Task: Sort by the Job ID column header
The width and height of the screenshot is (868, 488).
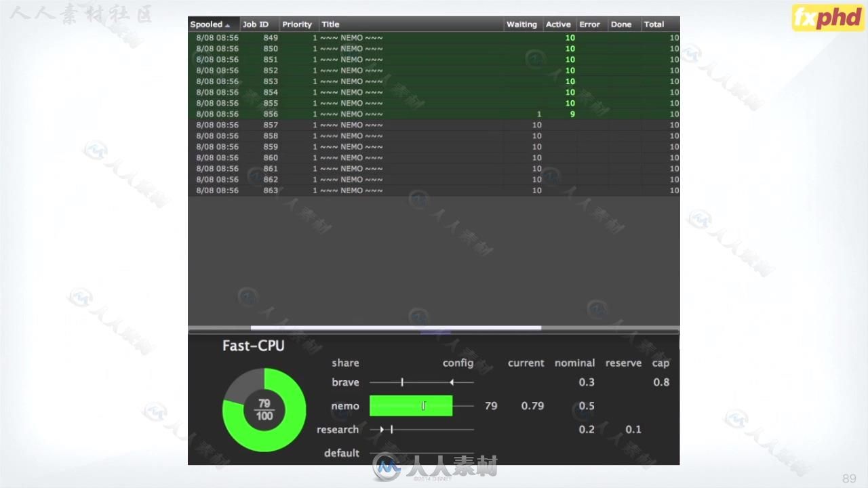Action: 260,24
